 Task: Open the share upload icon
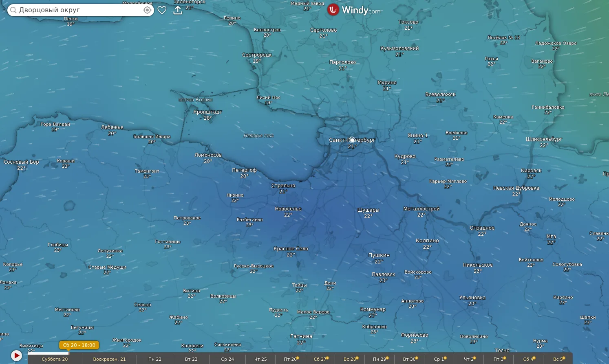pyautogui.click(x=178, y=10)
